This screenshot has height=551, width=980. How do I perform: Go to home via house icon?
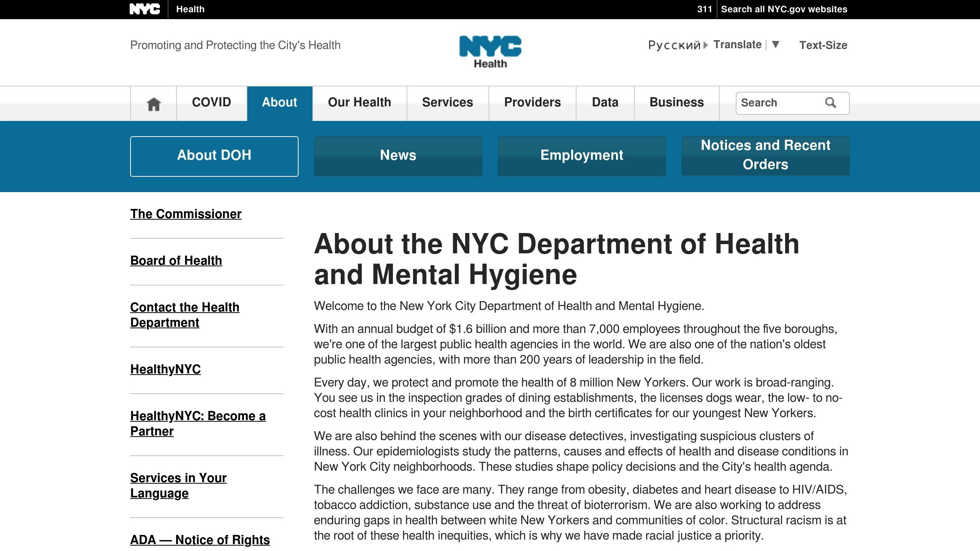(154, 104)
